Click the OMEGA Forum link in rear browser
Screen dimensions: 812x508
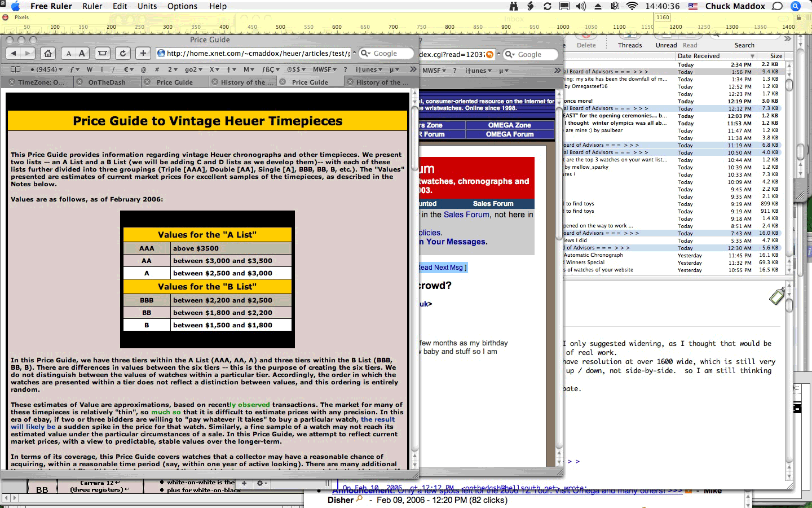[x=510, y=134]
